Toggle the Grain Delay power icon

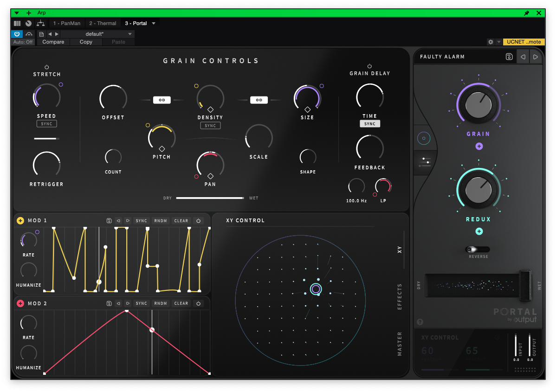click(369, 66)
